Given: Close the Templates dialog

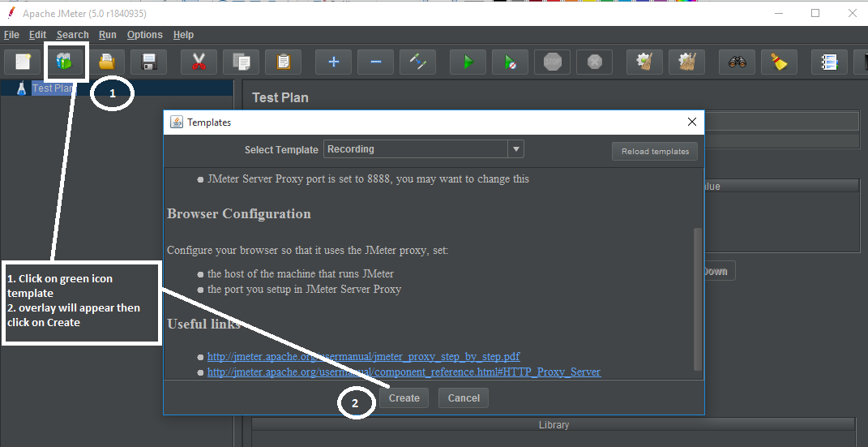Looking at the screenshot, I should coord(691,122).
